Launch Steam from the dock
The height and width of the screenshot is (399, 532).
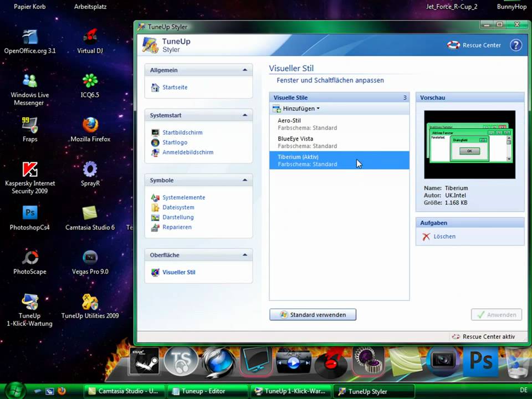[x=145, y=361]
